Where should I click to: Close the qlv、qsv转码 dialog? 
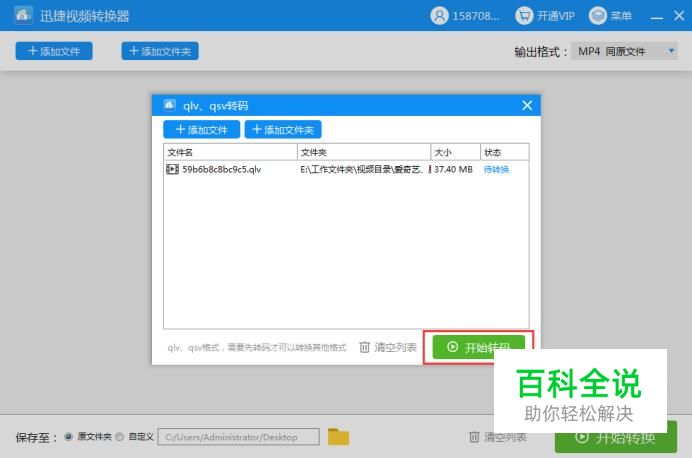point(527,105)
